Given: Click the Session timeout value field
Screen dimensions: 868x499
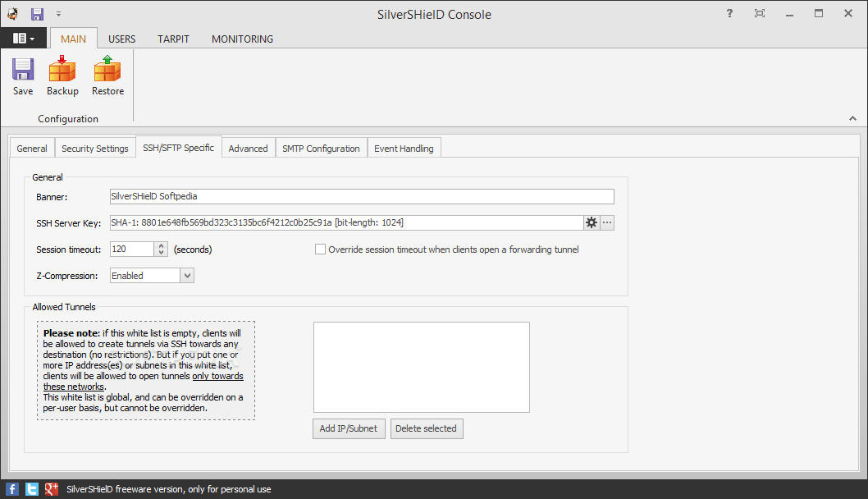Looking at the screenshot, I should tap(132, 249).
